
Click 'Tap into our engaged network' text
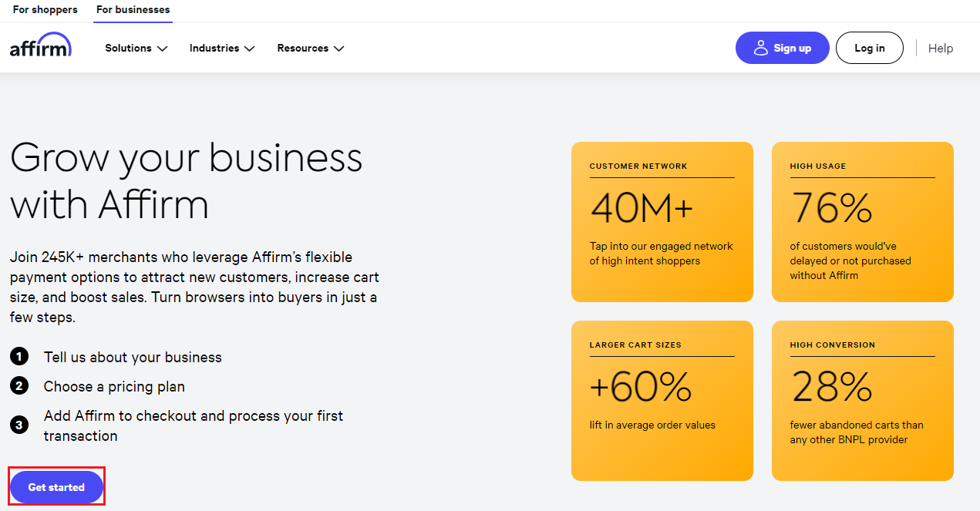coord(662,254)
